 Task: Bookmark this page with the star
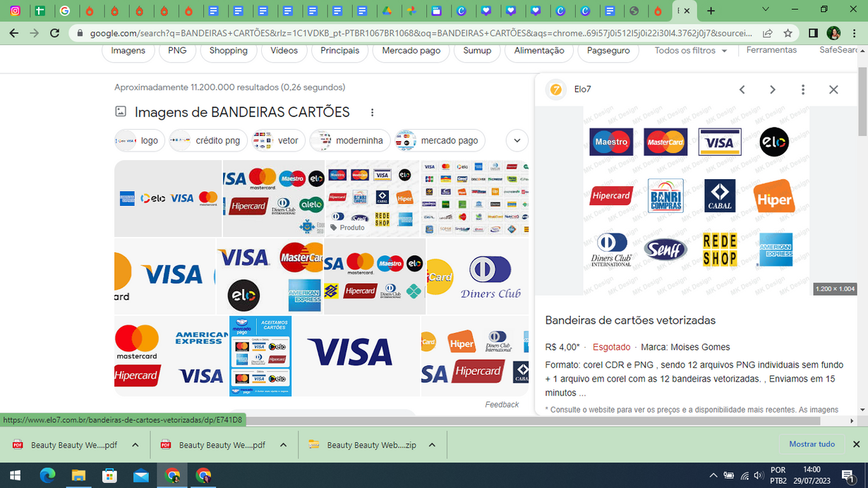(x=788, y=33)
